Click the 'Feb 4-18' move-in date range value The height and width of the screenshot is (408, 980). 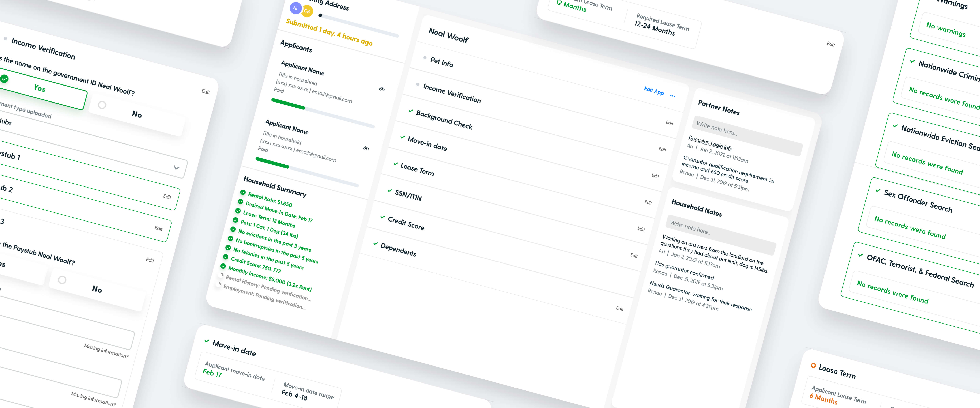click(x=294, y=395)
